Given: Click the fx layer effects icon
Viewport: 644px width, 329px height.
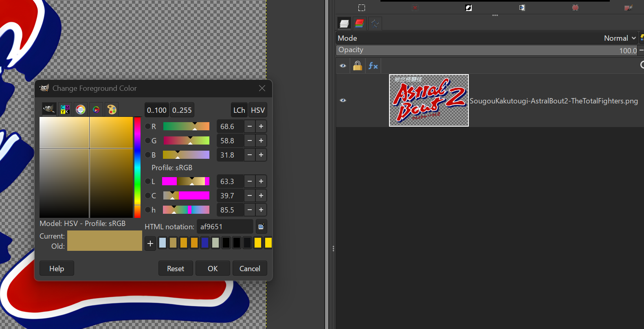Looking at the screenshot, I should [x=373, y=66].
